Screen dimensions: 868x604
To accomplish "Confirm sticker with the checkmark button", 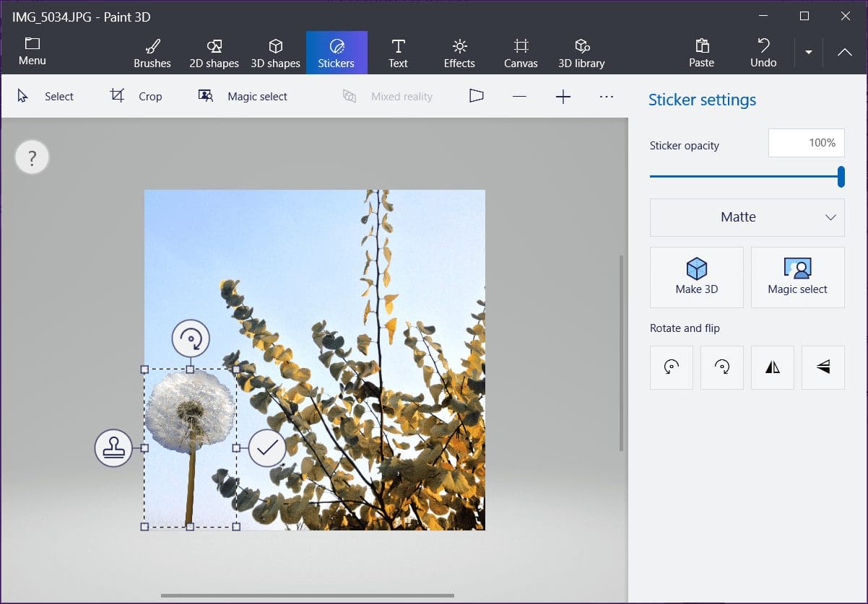I will click(x=267, y=448).
